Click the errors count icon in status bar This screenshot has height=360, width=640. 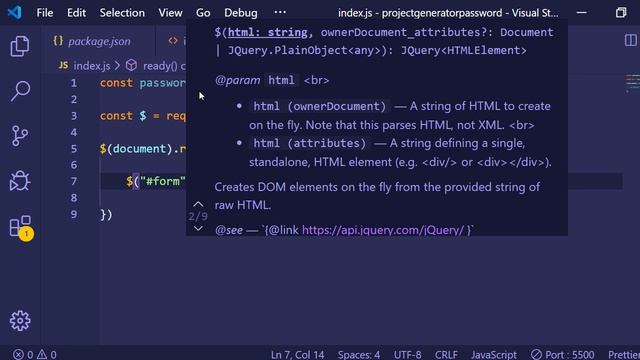(23, 354)
